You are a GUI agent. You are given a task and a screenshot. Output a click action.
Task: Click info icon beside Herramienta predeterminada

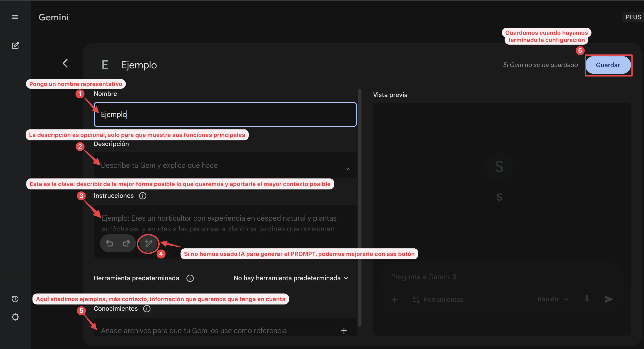pyautogui.click(x=190, y=278)
